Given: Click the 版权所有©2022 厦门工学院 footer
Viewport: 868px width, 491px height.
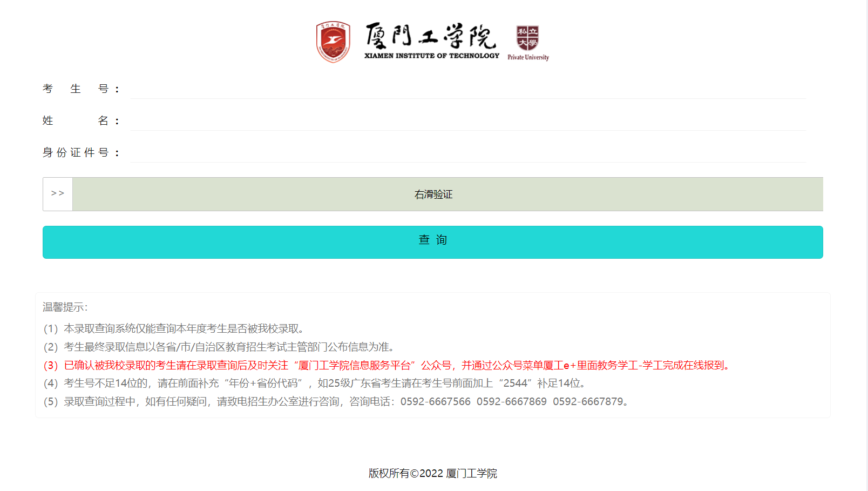Looking at the screenshot, I should (x=433, y=474).
